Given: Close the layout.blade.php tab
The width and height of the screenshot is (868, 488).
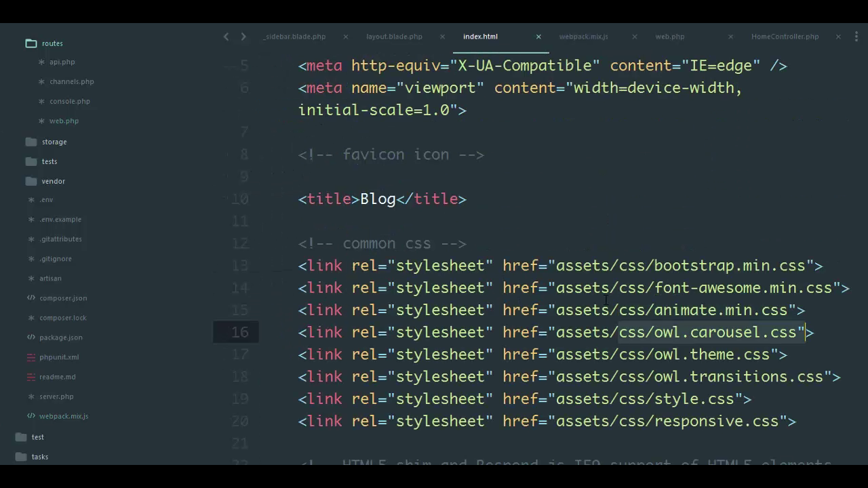Looking at the screenshot, I should (442, 37).
